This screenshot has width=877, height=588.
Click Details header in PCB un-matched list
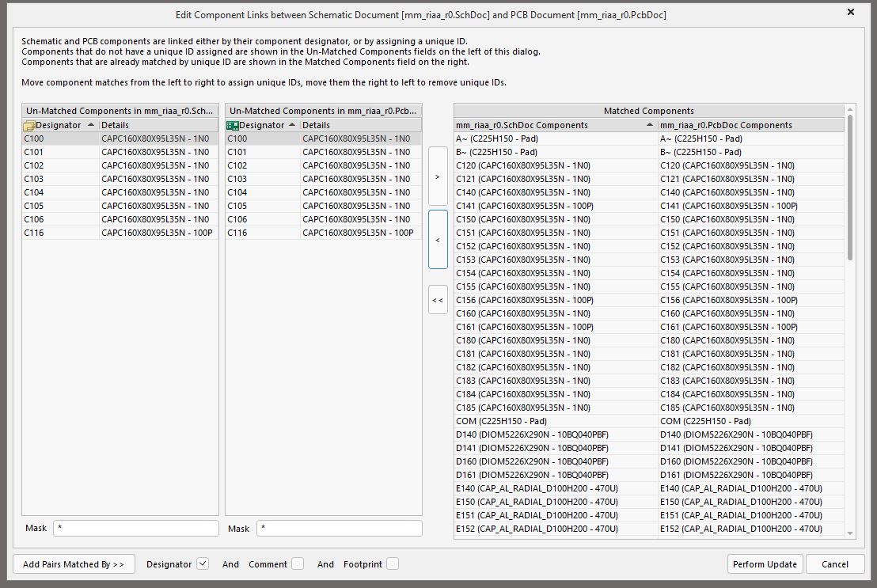361,125
